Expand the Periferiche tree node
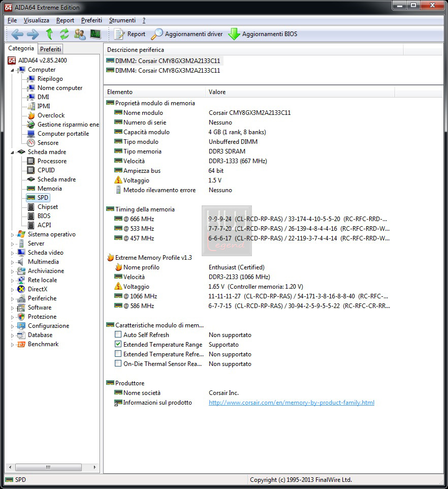This screenshot has width=448, height=489. pyautogui.click(x=13, y=299)
